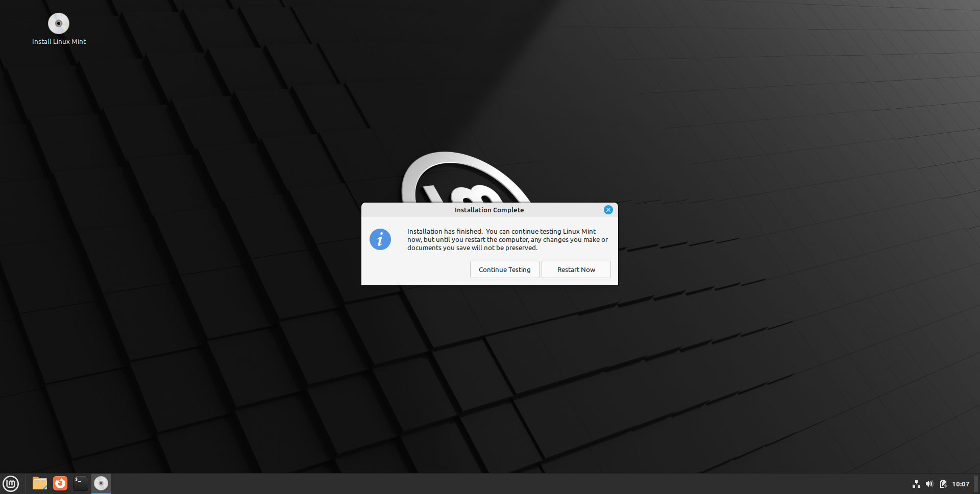Open the 10:07 clock calendar

960,484
